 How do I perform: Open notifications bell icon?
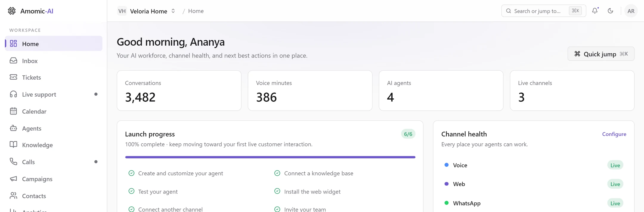click(x=595, y=11)
